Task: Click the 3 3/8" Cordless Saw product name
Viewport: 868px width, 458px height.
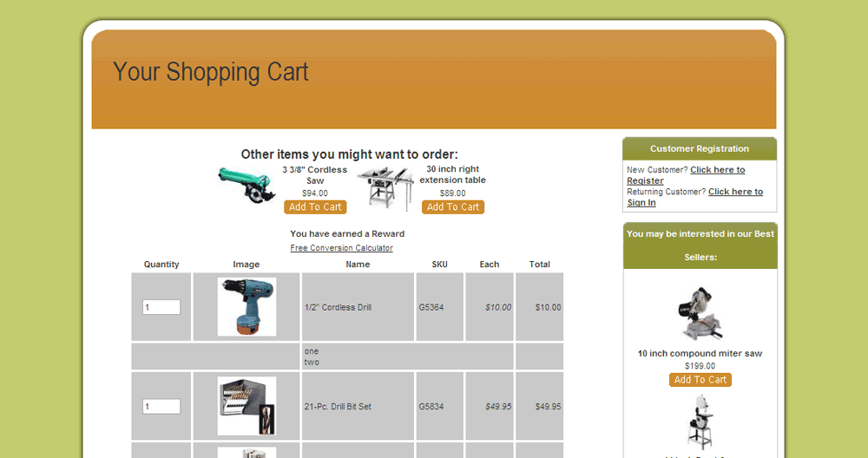Action: pos(315,175)
